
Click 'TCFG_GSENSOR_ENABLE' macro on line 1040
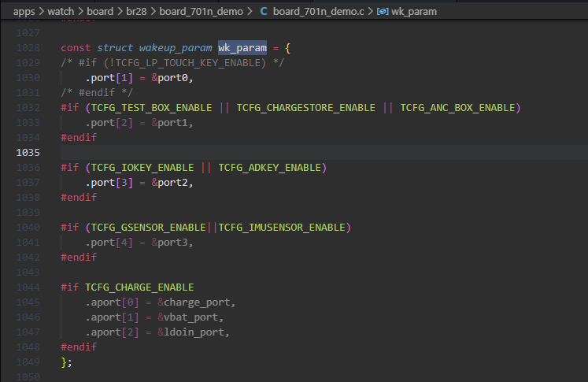tap(149, 228)
